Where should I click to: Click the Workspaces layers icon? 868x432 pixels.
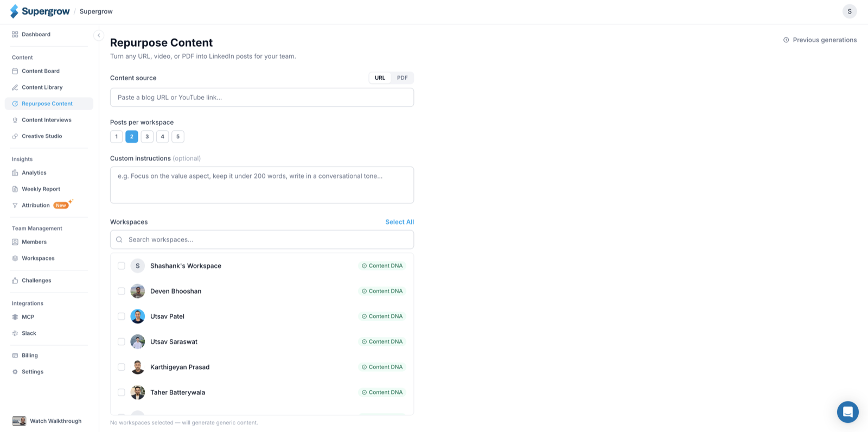[15, 258]
